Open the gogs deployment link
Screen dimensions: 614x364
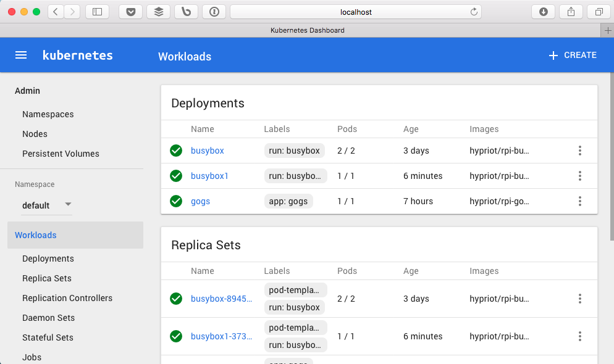(x=201, y=201)
